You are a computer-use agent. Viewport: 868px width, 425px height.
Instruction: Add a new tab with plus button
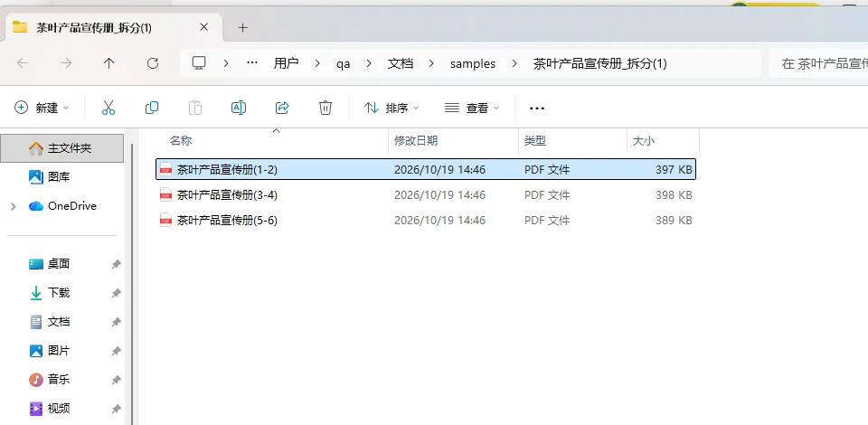coord(242,28)
